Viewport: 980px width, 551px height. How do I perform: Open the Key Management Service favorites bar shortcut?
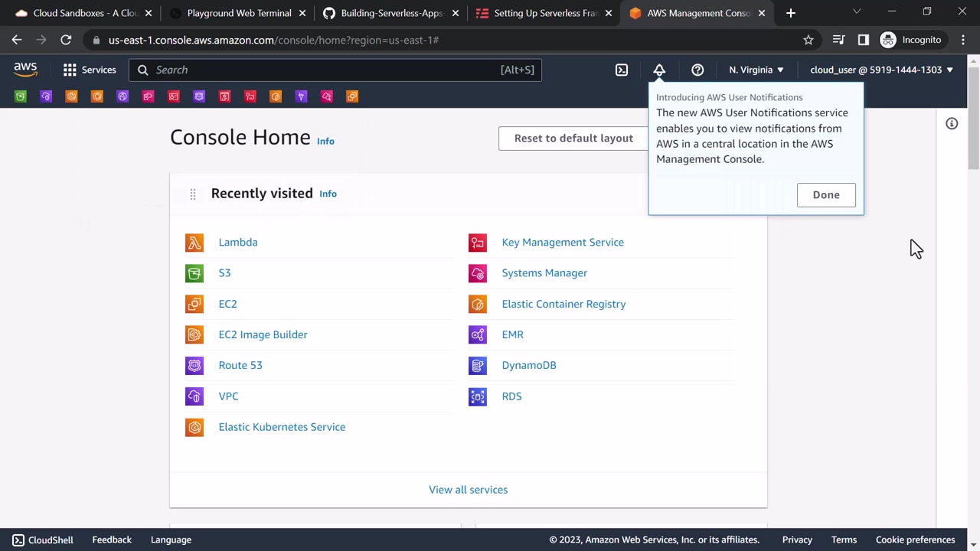tap(250, 96)
